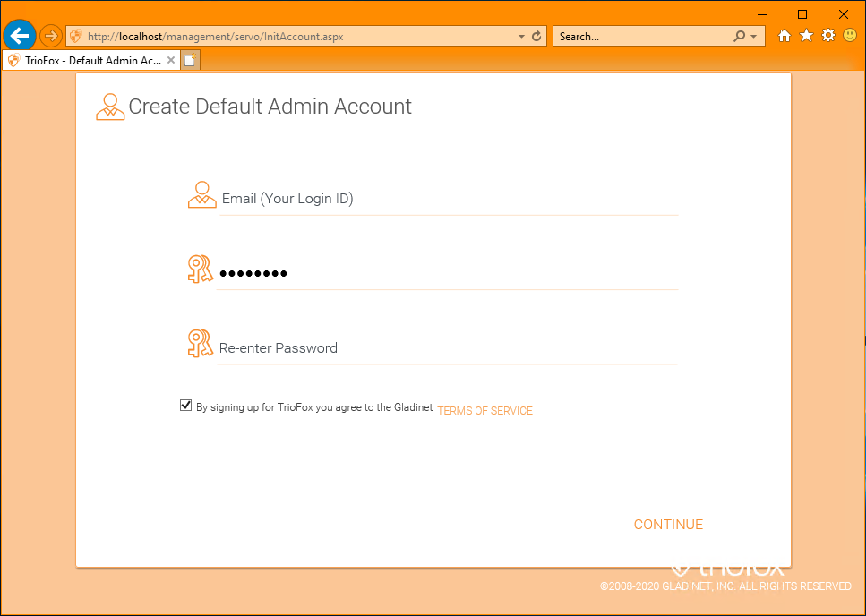Image resolution: width=866 pixels, height=616 pixels.
Task: Expand the search provider dropdown arrow
Action: tap(754, 37)
